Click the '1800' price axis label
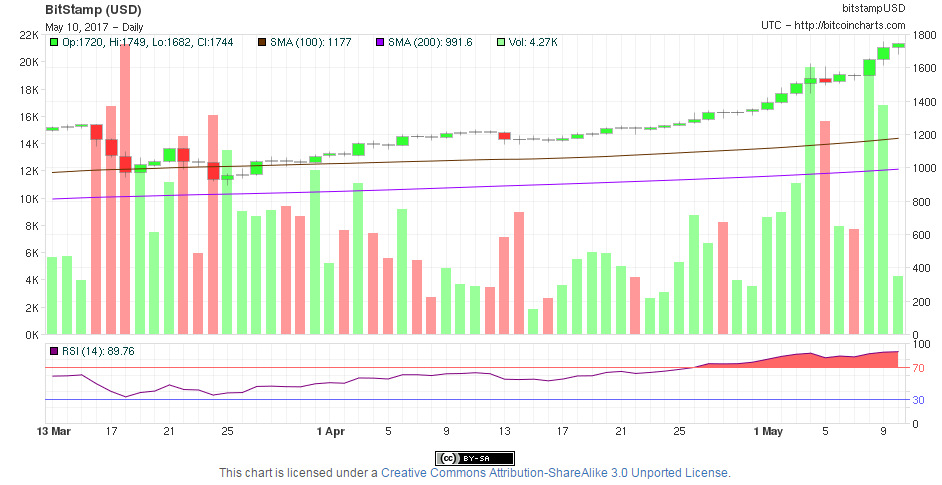The image size is (942, 485). coord(924,35)
